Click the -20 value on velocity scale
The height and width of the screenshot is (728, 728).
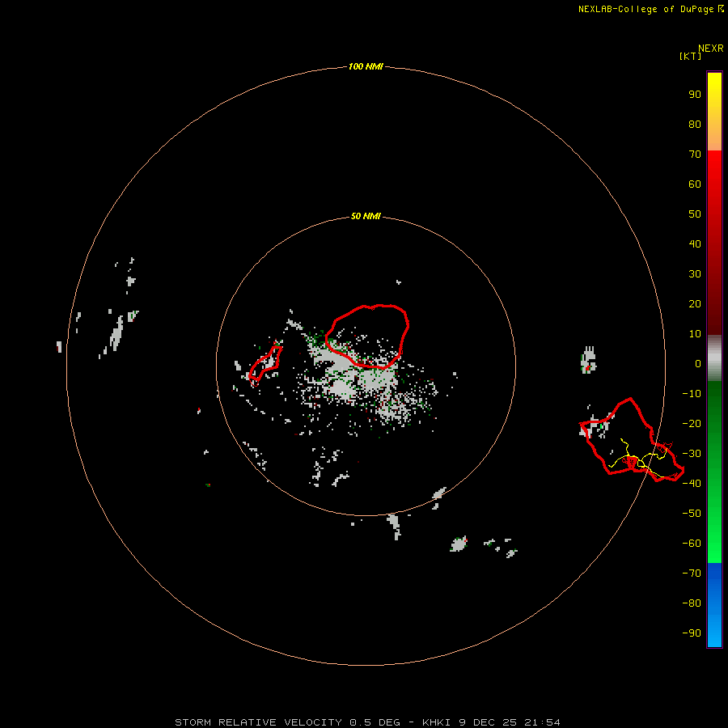tap(692, 424)
